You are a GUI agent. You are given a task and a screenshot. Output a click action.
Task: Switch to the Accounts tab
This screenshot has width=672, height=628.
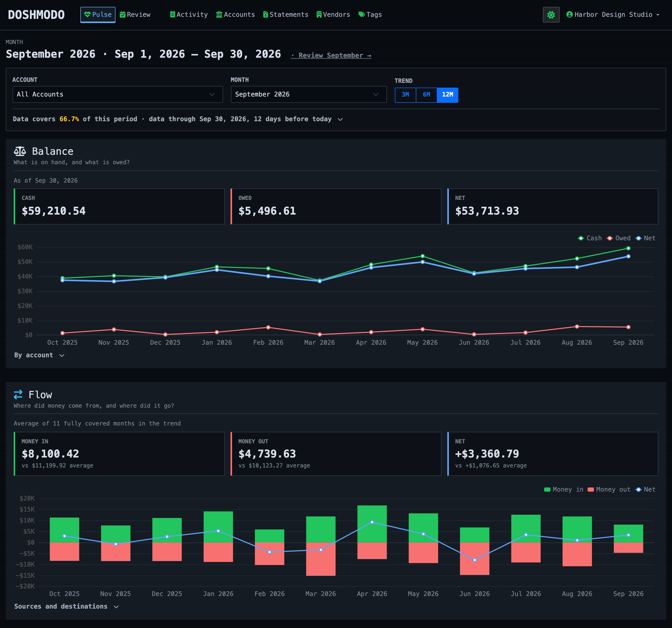pos(235,14)
